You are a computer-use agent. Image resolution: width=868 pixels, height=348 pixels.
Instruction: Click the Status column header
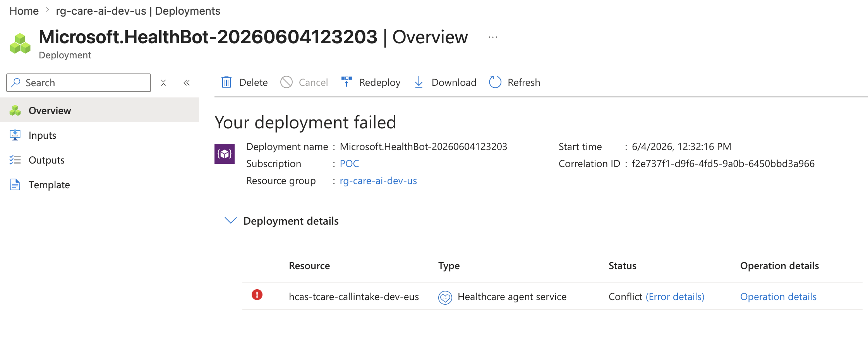623,266
